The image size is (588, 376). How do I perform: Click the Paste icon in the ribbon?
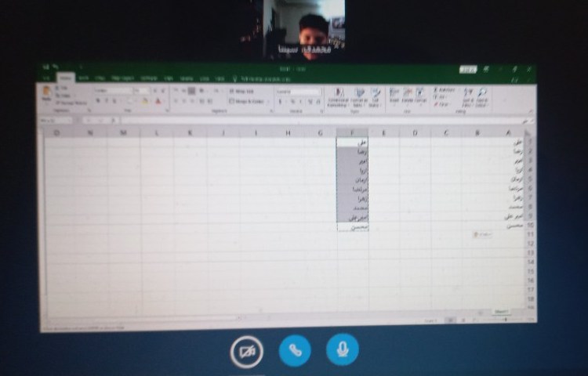46,95
